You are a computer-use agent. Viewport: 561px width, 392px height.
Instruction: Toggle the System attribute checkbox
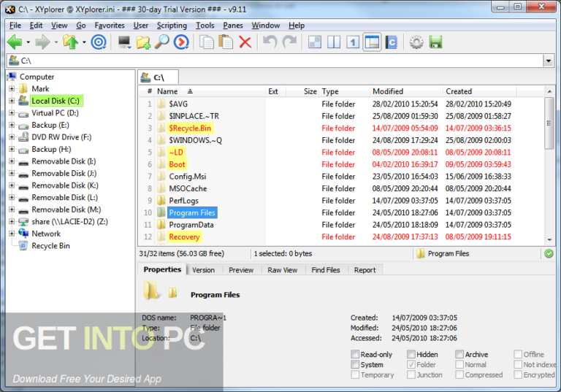[355, 364]
